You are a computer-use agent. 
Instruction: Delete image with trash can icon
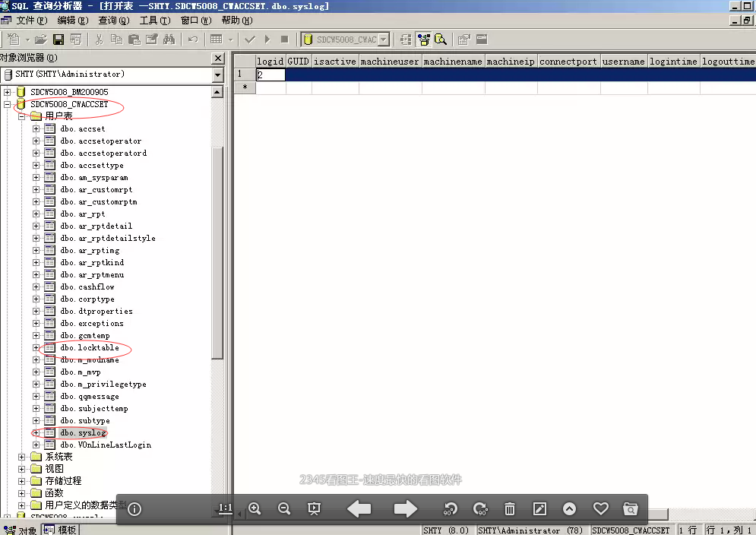point(510,509)
